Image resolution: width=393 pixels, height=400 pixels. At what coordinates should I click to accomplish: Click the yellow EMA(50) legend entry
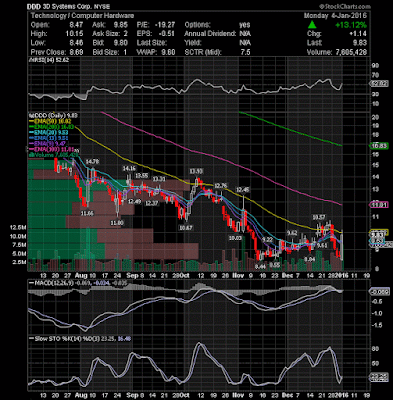point(50,121)
